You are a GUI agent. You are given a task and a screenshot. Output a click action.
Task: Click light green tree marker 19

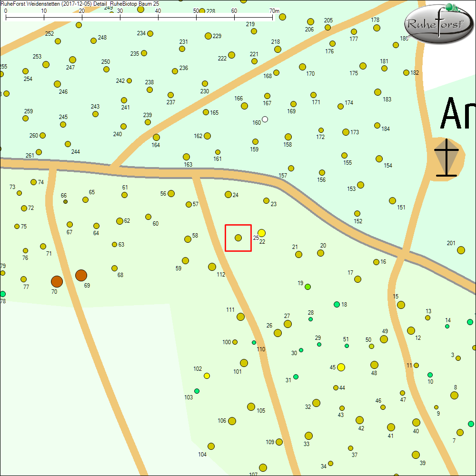307,287
